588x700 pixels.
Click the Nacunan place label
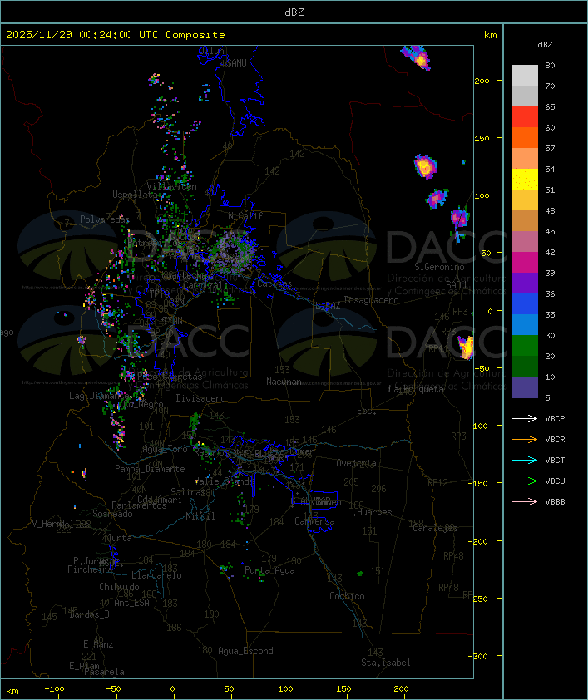(x=284, y=382)
